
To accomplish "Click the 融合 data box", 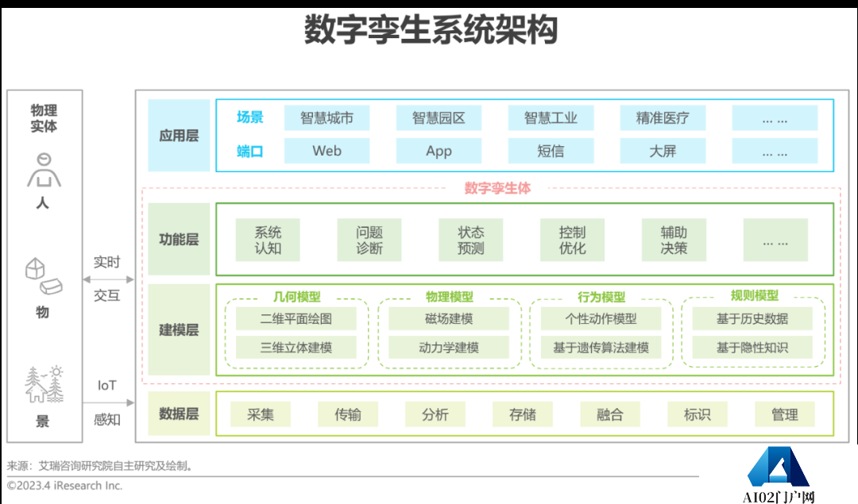I will coord(610,414).
